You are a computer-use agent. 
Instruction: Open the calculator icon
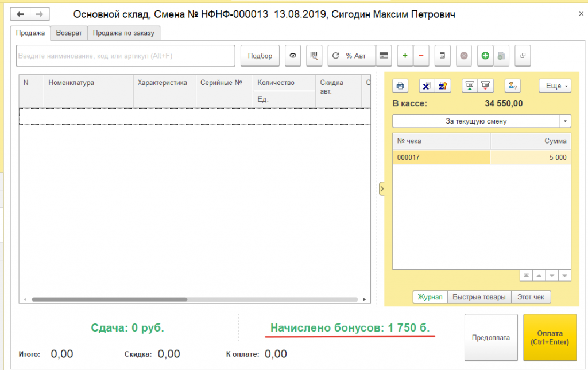click(442, 56)
